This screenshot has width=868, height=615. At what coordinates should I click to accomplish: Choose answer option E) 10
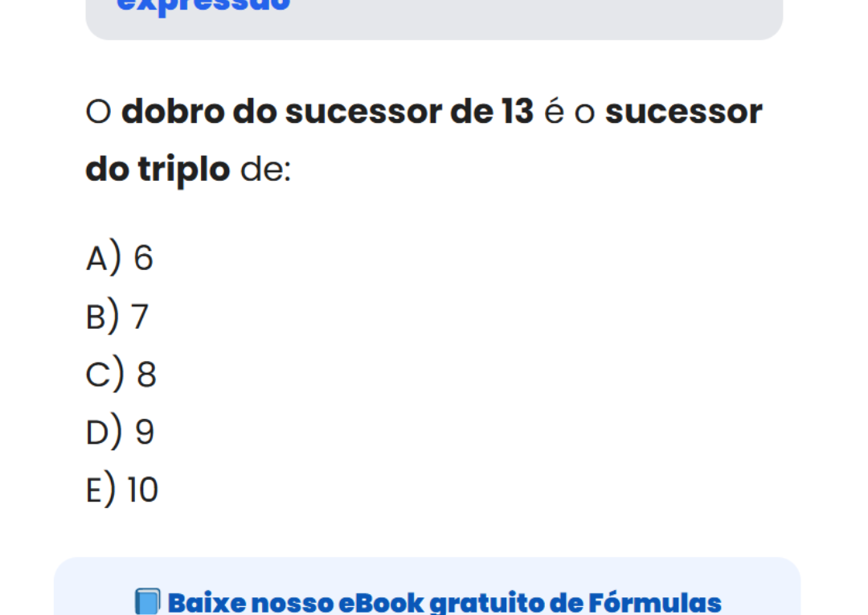(122, 490)
